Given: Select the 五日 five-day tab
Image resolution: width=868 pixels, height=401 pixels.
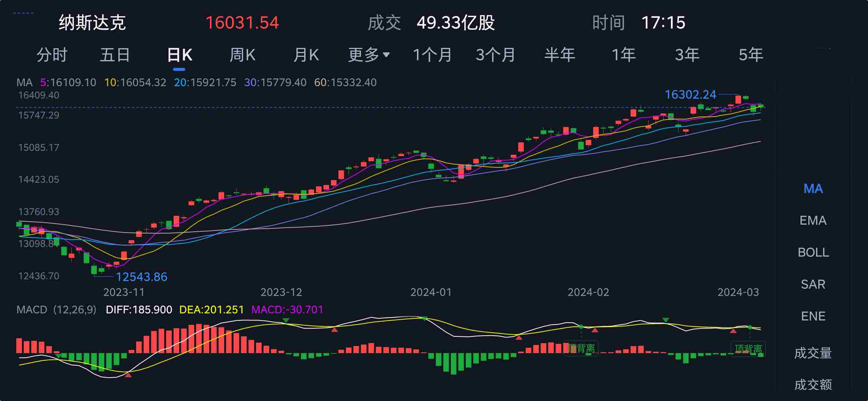Looking at the screenshot, I should [115, 55].
